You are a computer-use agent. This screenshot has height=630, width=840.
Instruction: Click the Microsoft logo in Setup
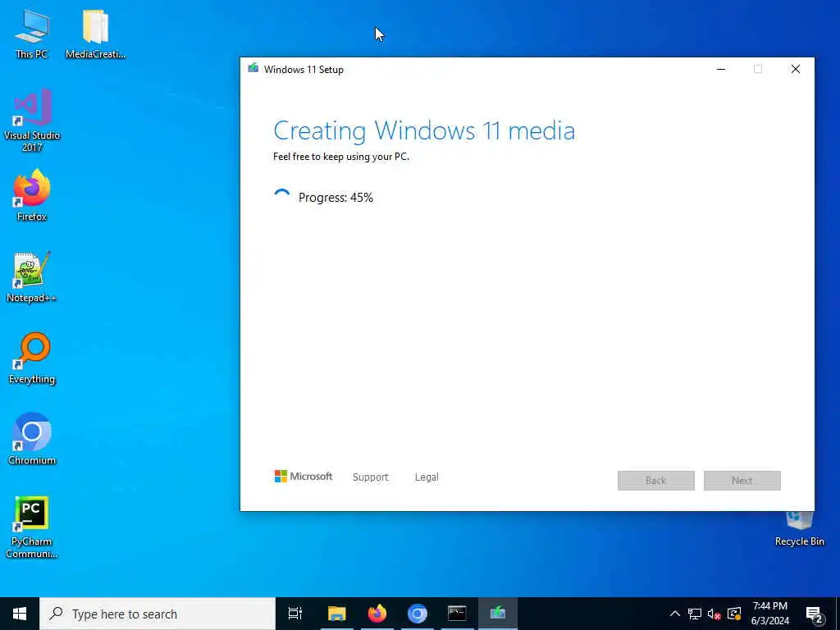(304, 477)
